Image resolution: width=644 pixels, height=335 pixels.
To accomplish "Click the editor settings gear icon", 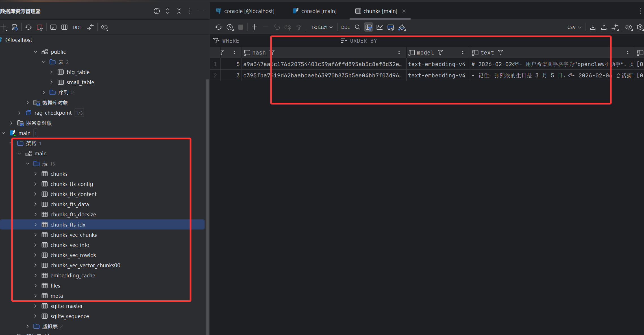I will pyautogui.click(x=640, y=27).
